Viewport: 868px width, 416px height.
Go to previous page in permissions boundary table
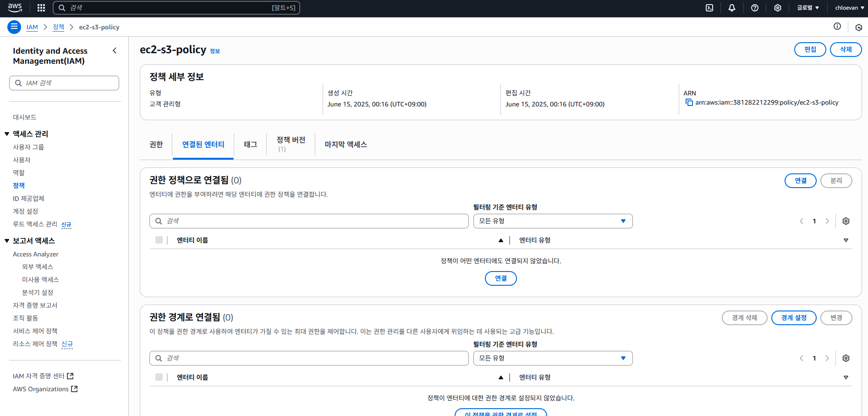[x=802, y=358]
